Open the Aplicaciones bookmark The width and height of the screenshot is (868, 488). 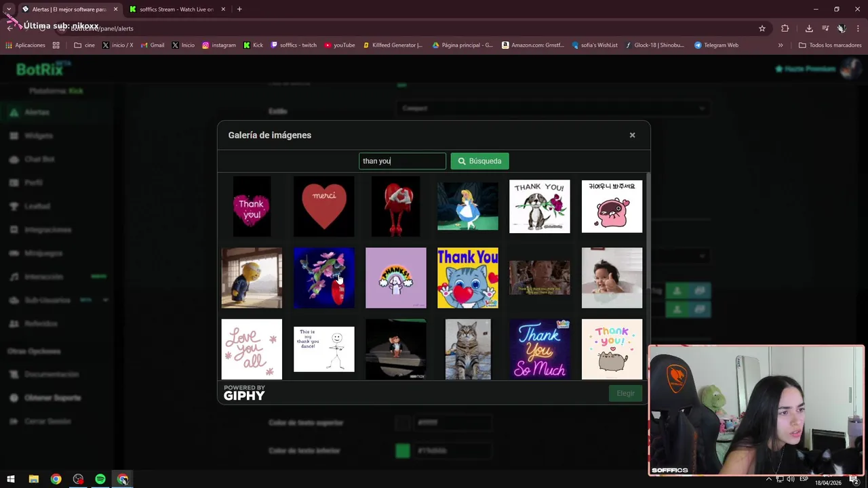click(25, 45)
